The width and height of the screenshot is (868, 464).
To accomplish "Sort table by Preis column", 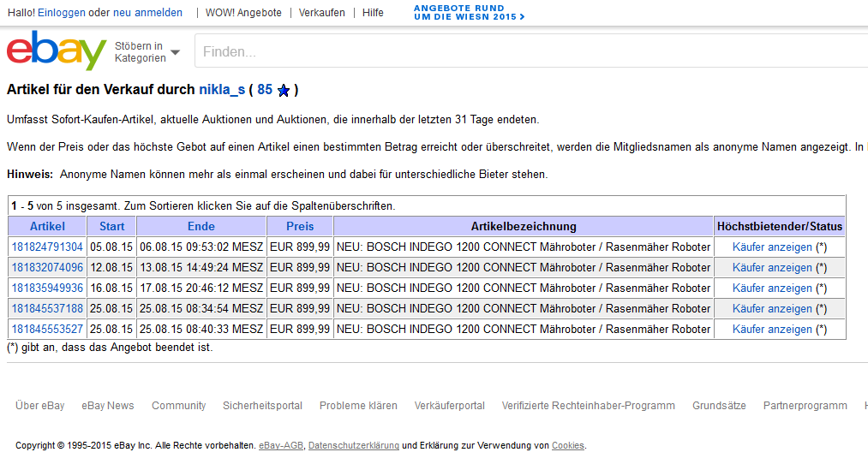I will (300, 226).
